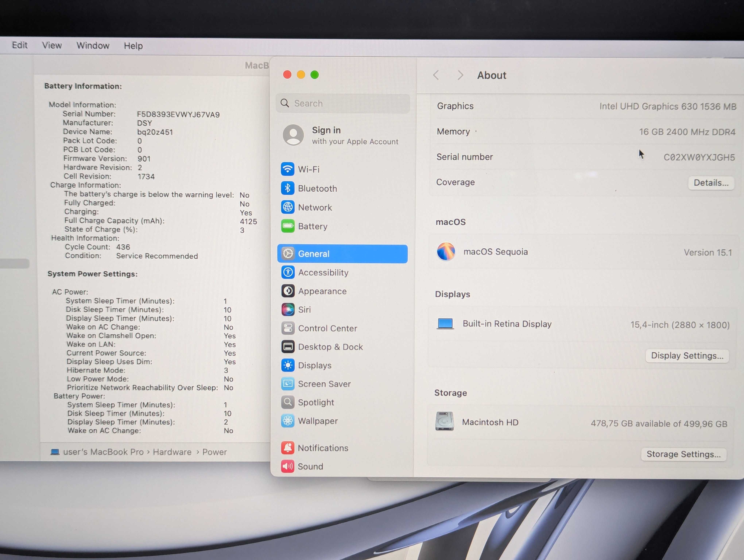Click the Macintosh HD drive icon

(444, 421)
